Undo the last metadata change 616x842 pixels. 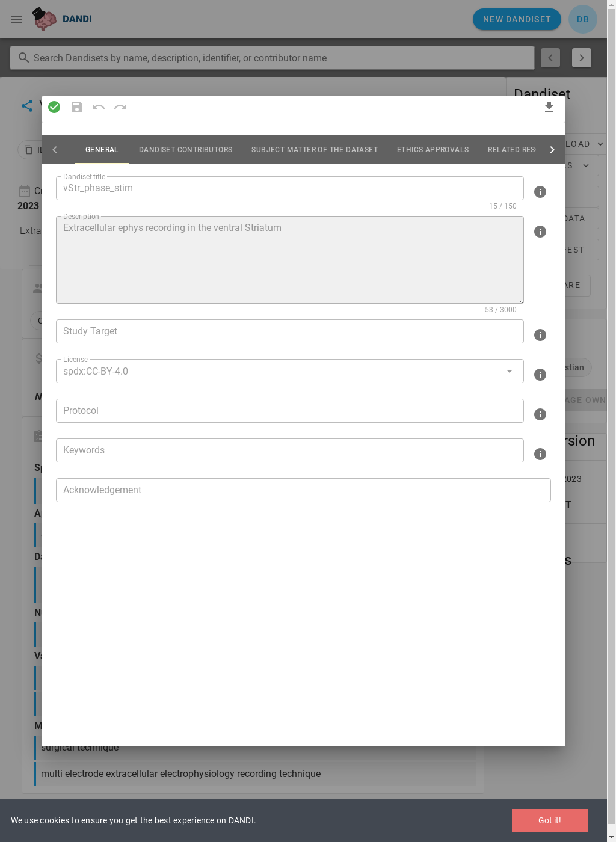[99, 107]
